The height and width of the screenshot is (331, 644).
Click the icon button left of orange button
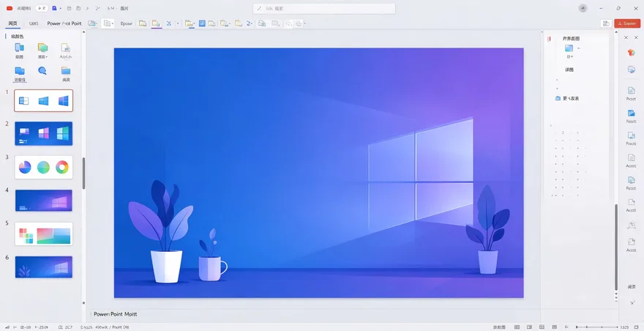click(606, 23)
